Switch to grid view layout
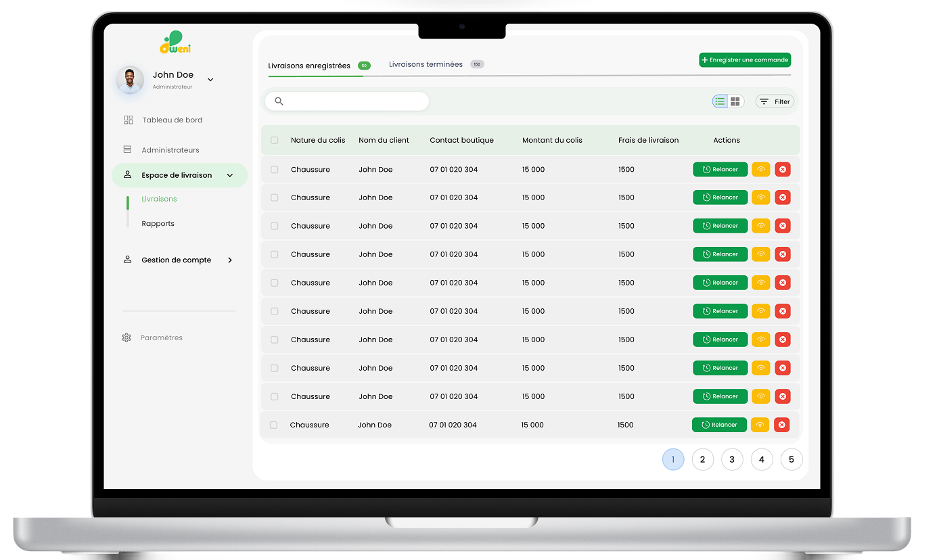939x560 pixels. (735, 101)
